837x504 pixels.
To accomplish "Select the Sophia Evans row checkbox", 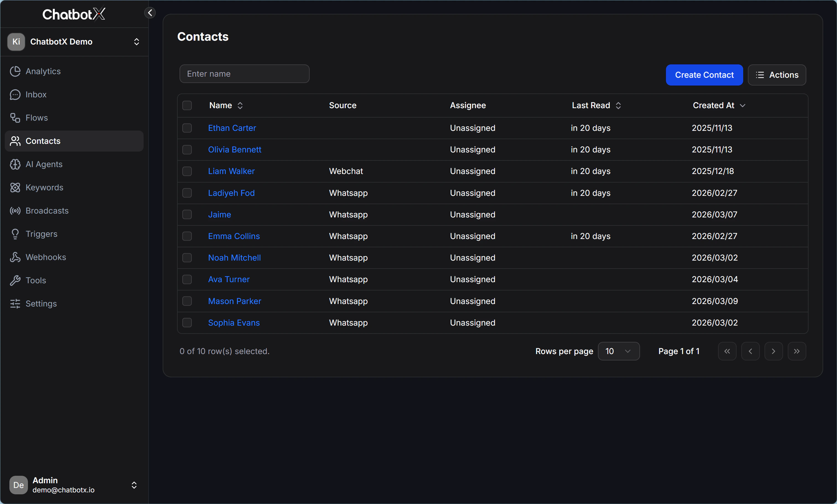I will click(x=187, y=323).
